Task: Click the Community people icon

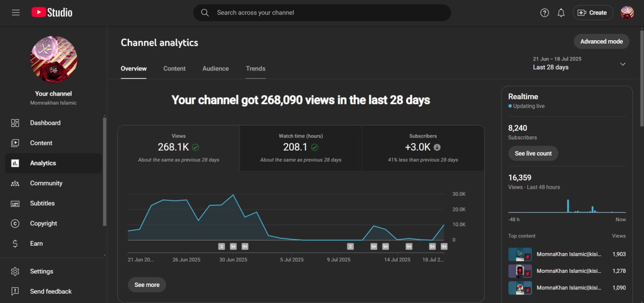Action: coord(15,183)
